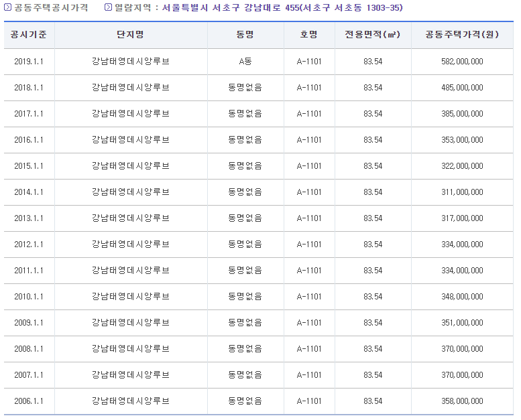Screen dimensions: 521x420
Task: Click the price 351,000,000
Action: 462,323
